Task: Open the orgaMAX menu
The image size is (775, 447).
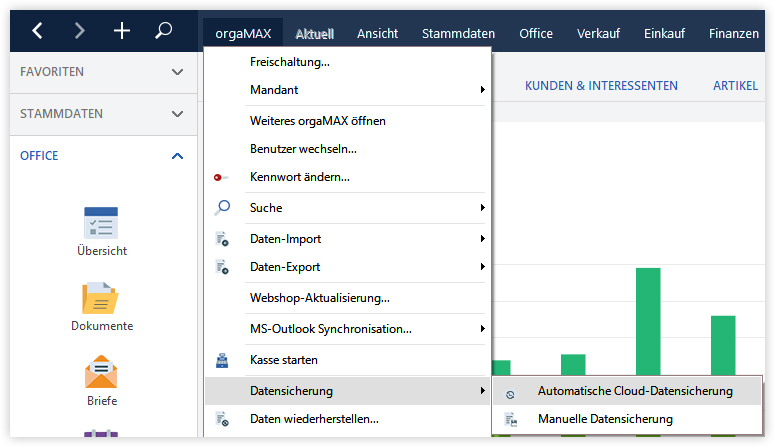Action: [243, 33]
